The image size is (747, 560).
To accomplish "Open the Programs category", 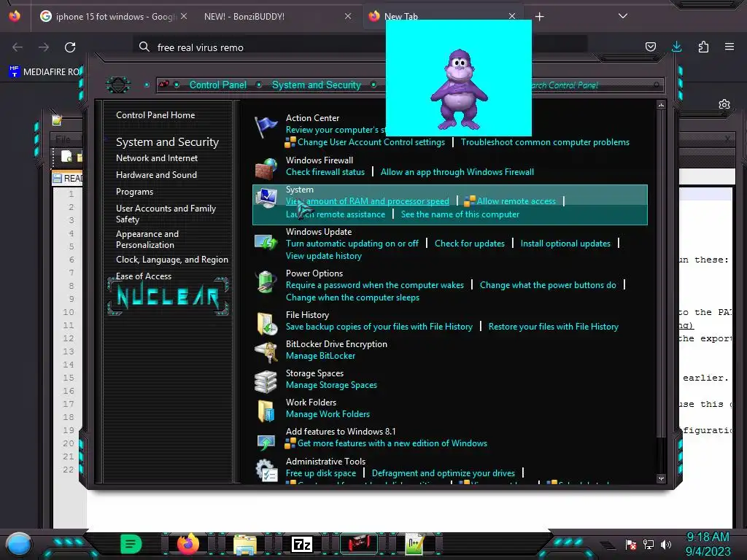I will [x=134, y=192].
